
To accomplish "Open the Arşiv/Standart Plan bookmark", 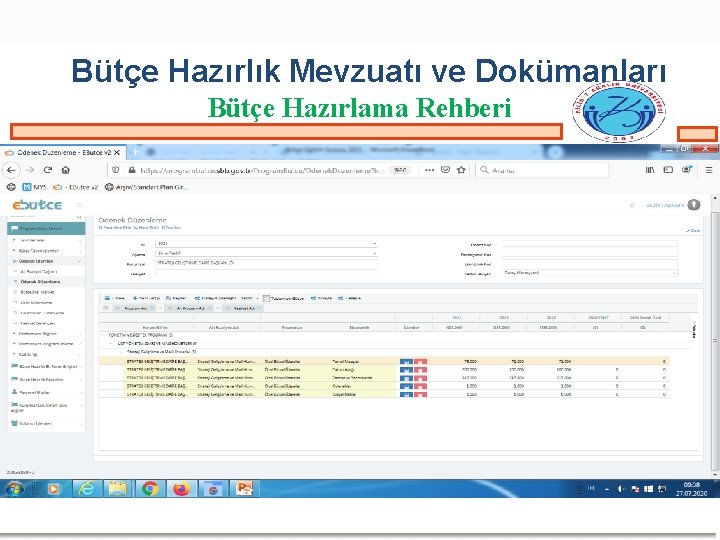I will point(146,187).
